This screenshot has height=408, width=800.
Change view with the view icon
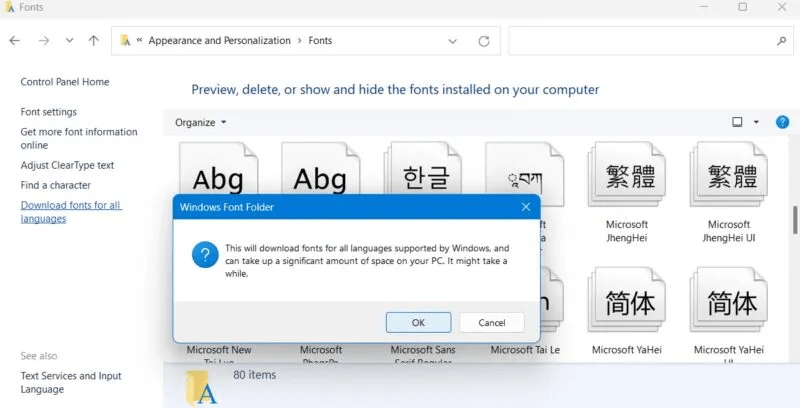pos(737,122)
